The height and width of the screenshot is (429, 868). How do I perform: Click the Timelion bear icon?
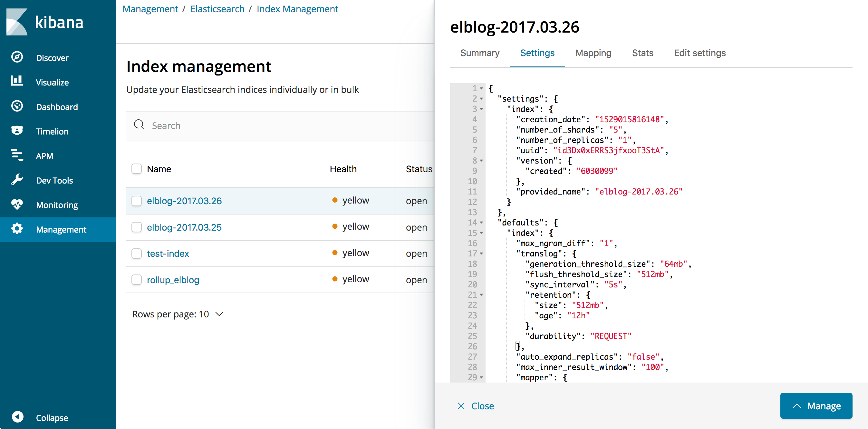17,131
